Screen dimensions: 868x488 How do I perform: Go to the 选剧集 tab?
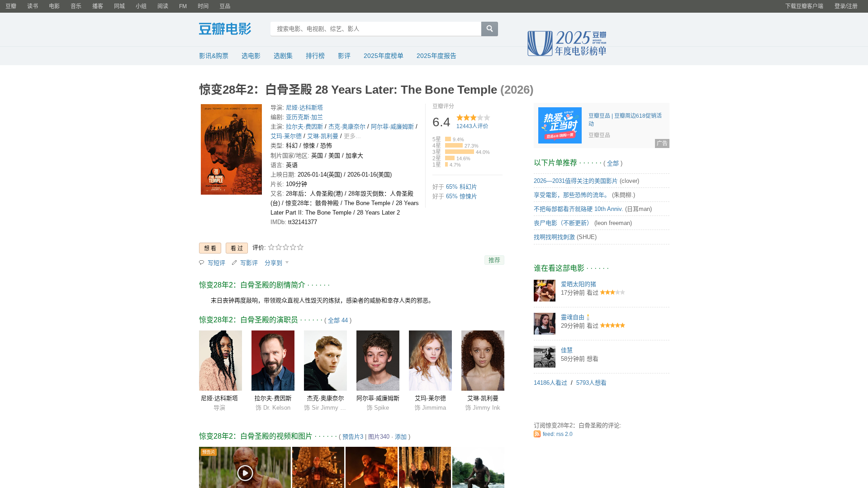pyautogui.click(x=283, y=56)
